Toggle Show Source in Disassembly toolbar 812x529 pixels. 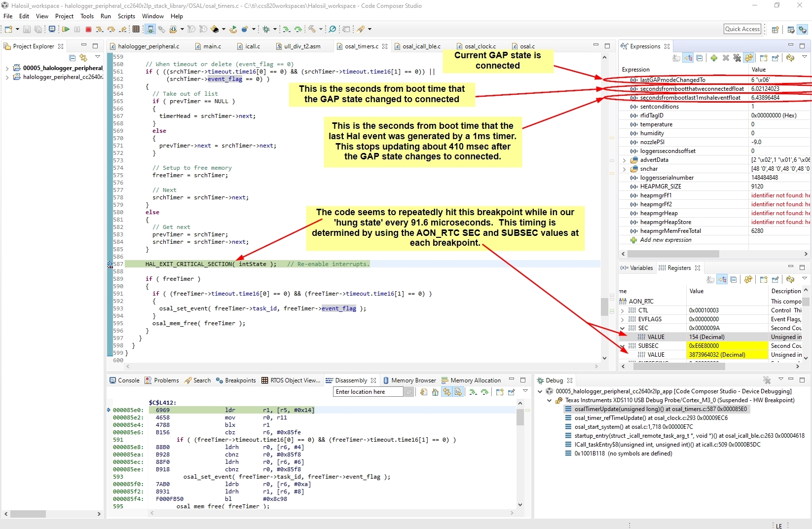tap(458, 392)
